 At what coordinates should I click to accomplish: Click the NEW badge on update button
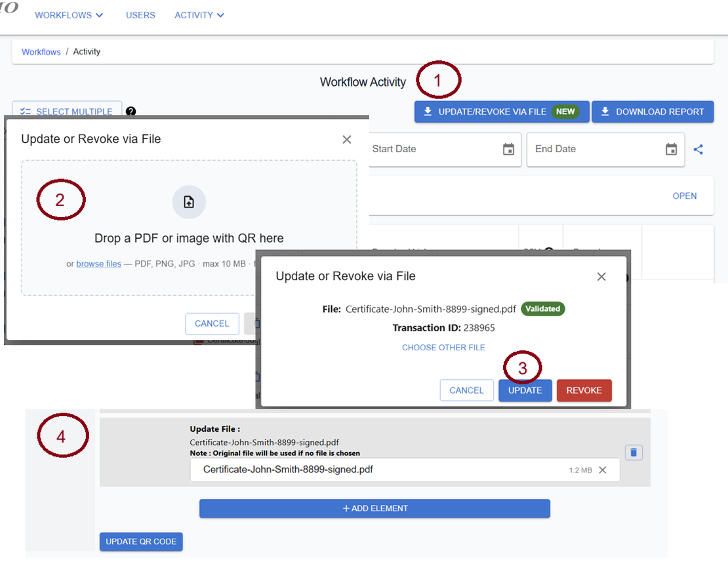[x=565, y=112]
